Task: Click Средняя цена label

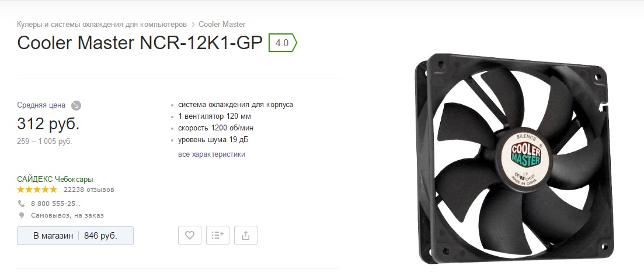Action: pyautogui.click(x=41, y=105)
